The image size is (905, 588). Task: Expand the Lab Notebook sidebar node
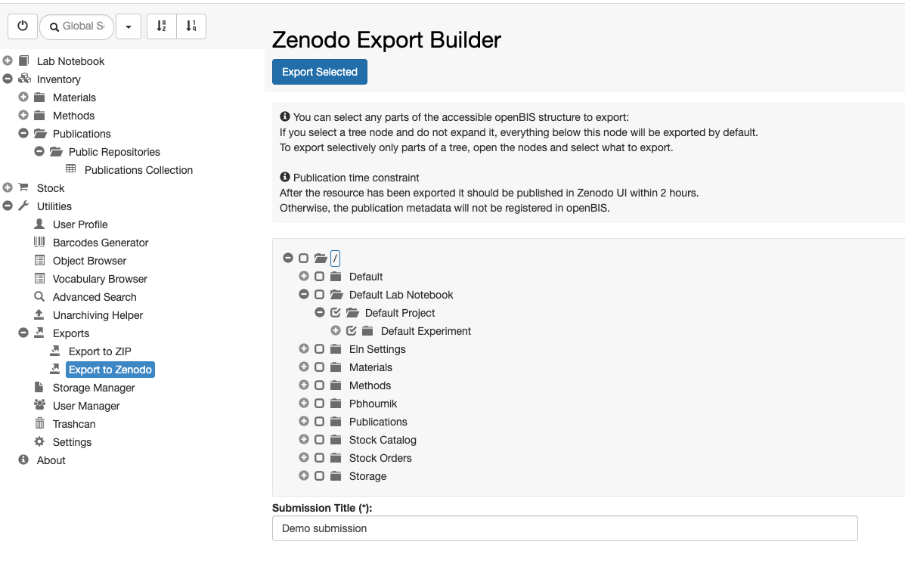(8, 60)
